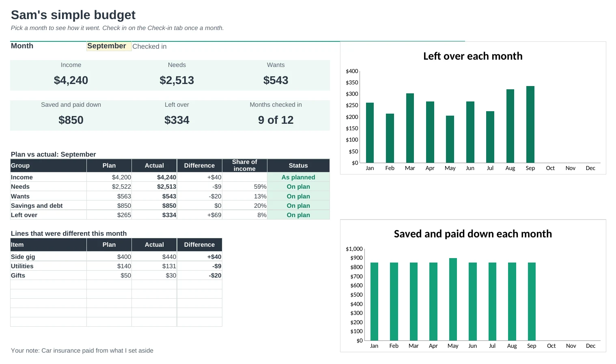Screen dimensions: 616x364
Task: Select the September month picker cell
Action: click(x=109, y=46)
